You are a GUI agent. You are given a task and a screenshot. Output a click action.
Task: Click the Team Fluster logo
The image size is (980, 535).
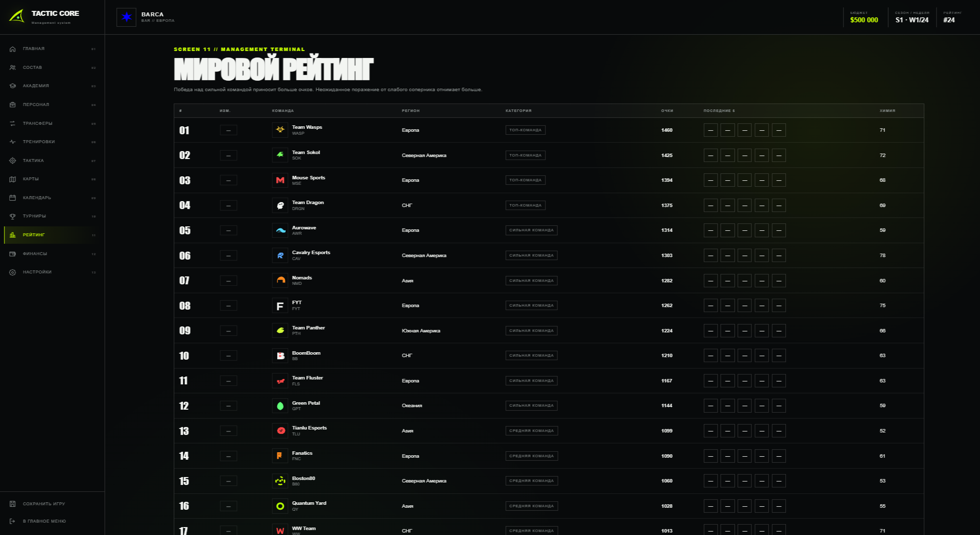click(x=280, y=381)
